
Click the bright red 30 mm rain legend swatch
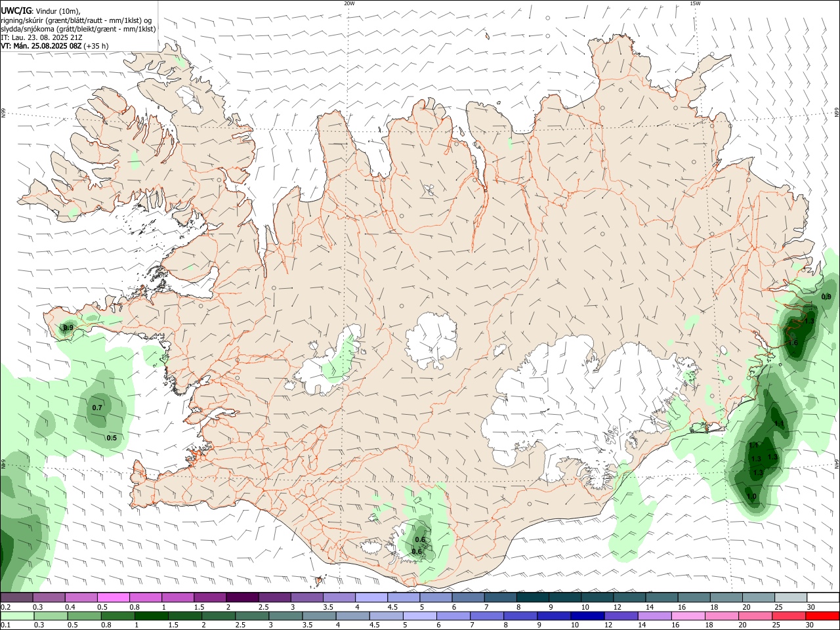822,616
